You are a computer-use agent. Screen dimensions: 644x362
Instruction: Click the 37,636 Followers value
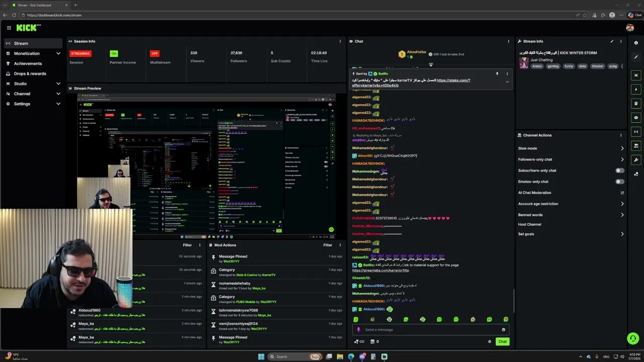click(x=236, y=53)
